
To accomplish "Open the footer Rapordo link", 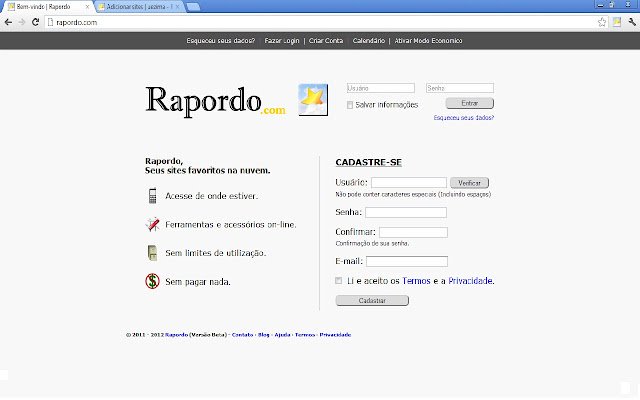I will [176, 335].
